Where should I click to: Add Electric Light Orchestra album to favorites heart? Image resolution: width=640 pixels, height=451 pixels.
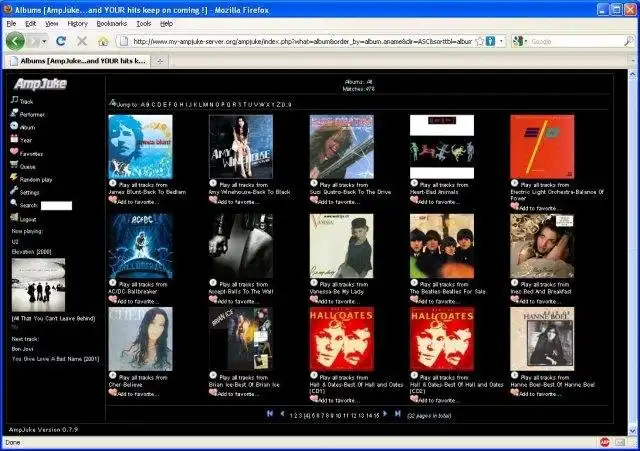pyautogui.click(x=515, y=206)
